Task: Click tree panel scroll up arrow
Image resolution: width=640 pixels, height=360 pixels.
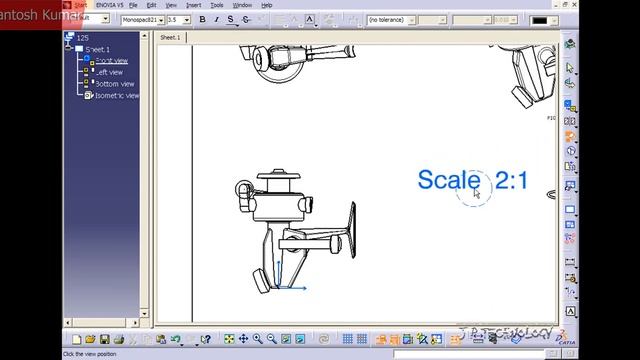Action: coord(144,36)
